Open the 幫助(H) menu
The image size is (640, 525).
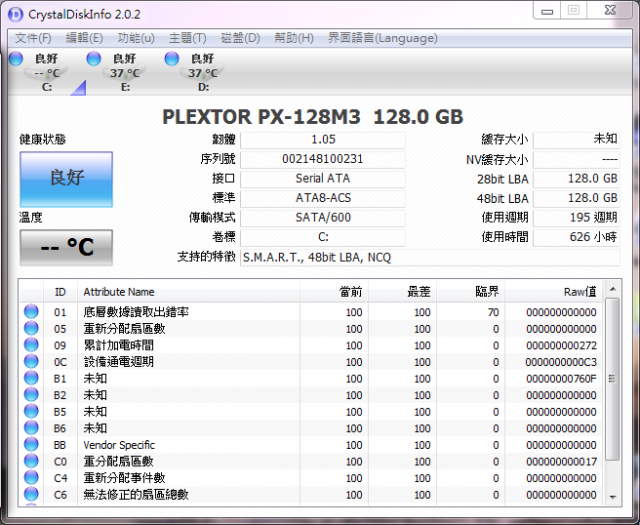tap(294, 38)
